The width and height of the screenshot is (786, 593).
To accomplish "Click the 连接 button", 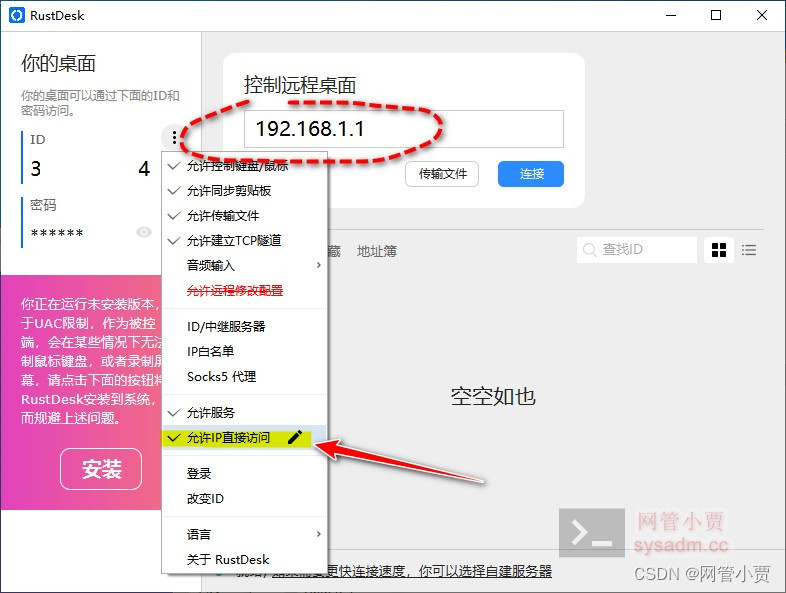I will click(x=531, y=174).
